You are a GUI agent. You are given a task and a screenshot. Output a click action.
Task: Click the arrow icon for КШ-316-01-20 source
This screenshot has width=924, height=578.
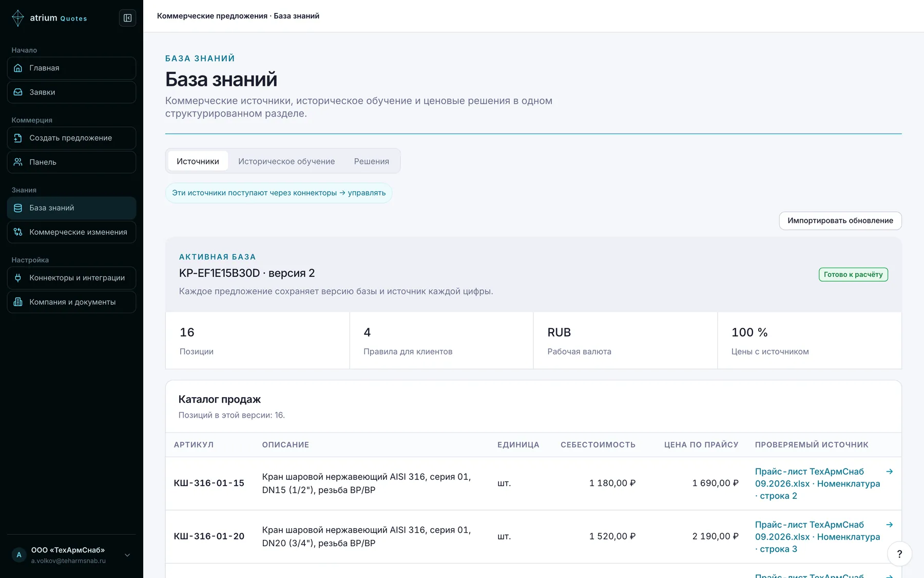click(x=890, y=525)
